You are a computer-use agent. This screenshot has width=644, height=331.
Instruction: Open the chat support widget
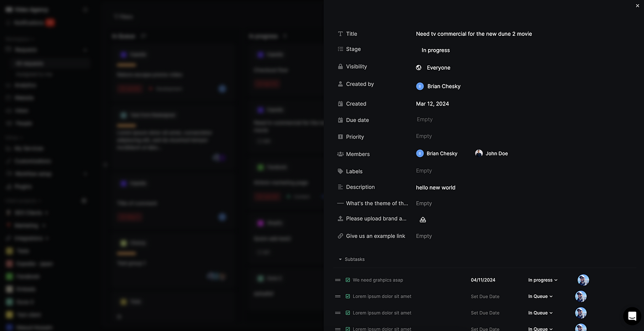point(632,316)
